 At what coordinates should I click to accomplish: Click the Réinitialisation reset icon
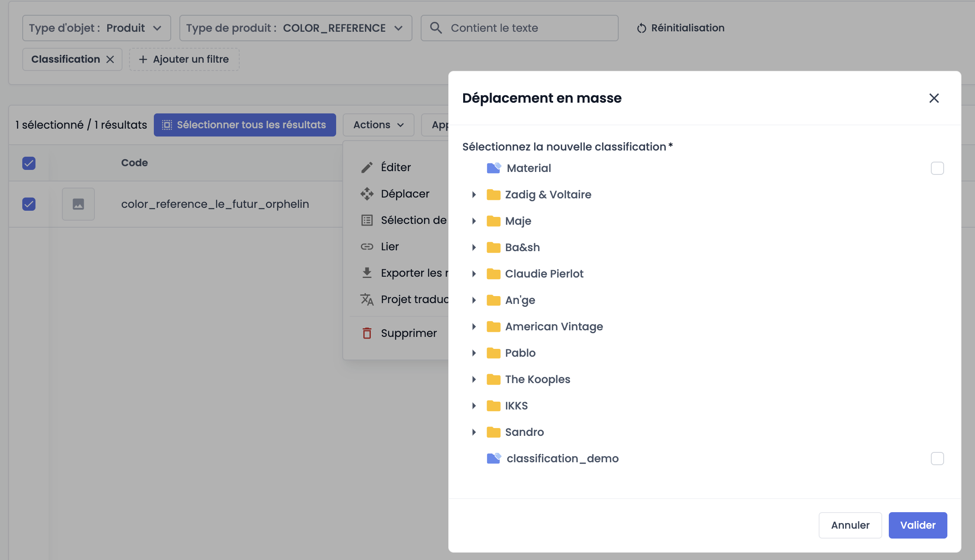(641, 28)
